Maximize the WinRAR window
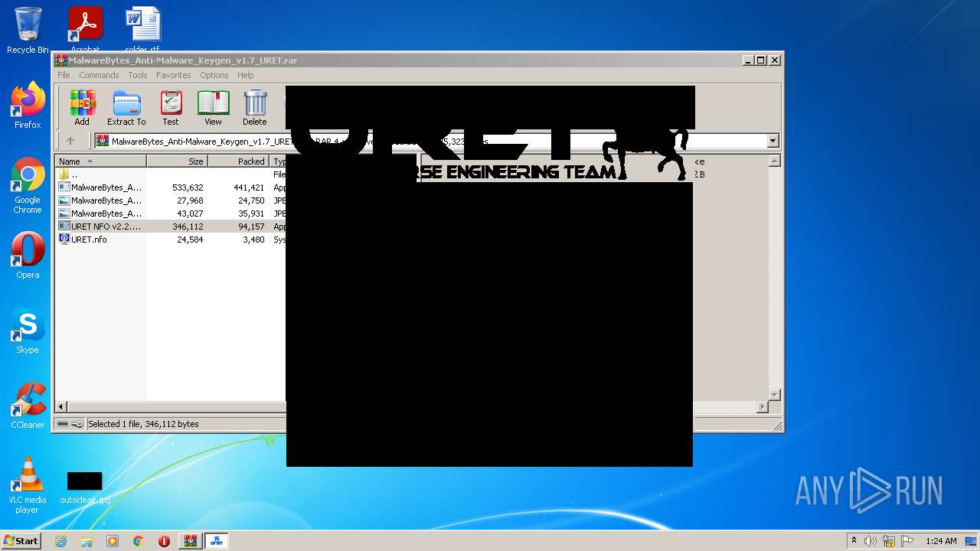Viewport: 980px width, 551px height. (760, 60)
